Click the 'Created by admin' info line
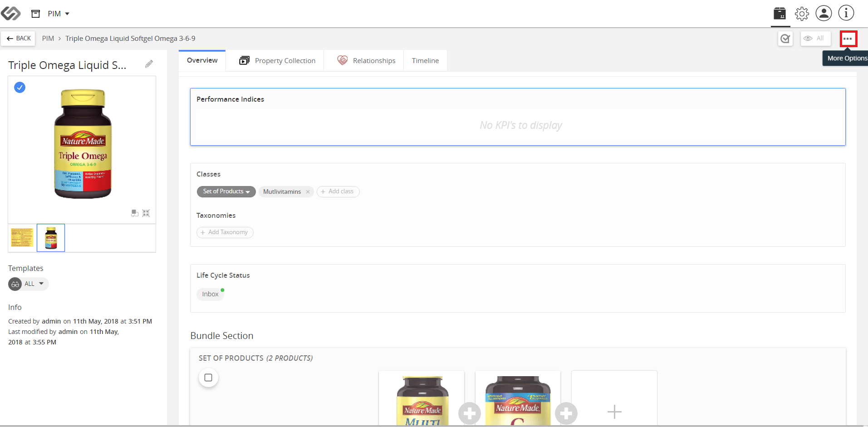Viewport: 868px width, 427px height. pyautogui.click(x=80, y=321)
